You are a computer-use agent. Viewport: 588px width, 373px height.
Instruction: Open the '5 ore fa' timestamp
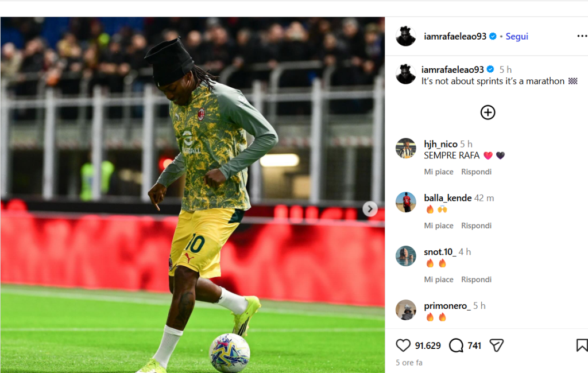click(x=409, y=363)
